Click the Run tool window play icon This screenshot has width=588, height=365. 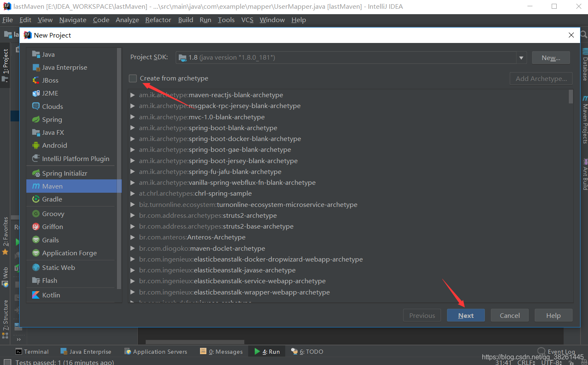pyautogui.click(x=257, y=351)
